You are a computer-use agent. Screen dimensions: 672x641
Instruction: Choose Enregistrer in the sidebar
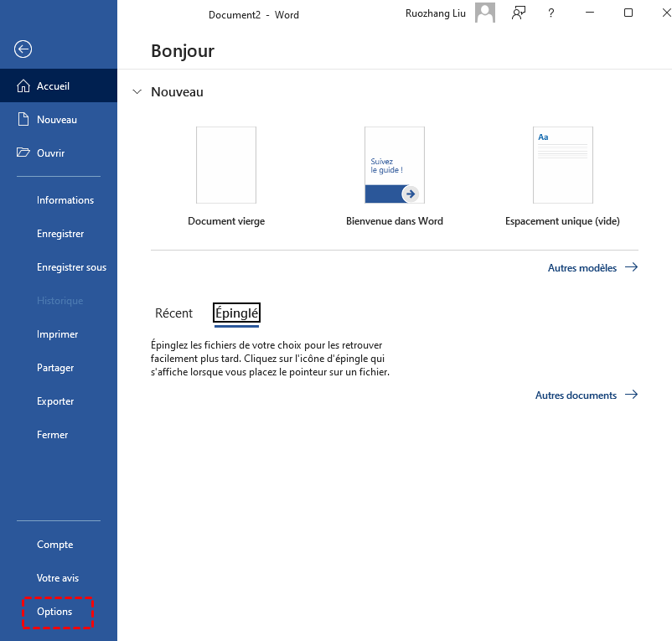pyautogui.click(x=59, y=234)
